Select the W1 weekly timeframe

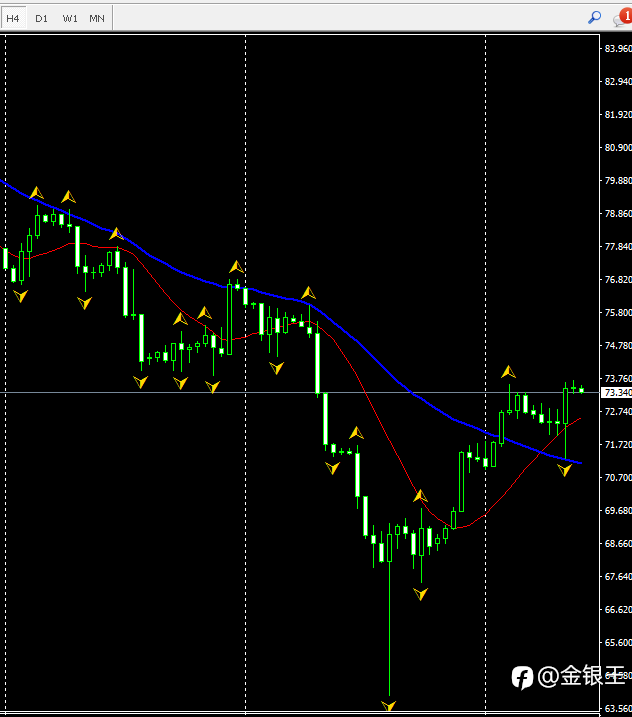pyautogui.click(x=70, y=18)
